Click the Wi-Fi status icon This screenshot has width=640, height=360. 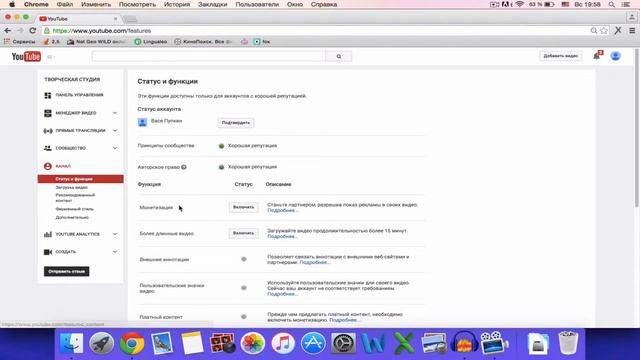pos(520,4)
